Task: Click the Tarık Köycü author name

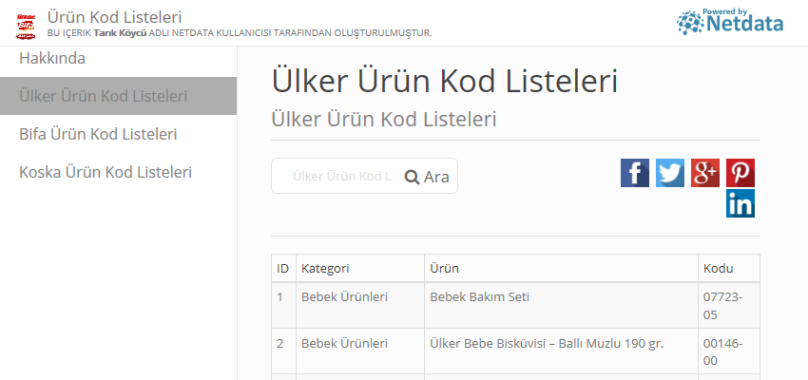Action: pyautogui.click(x=120, y=34)
